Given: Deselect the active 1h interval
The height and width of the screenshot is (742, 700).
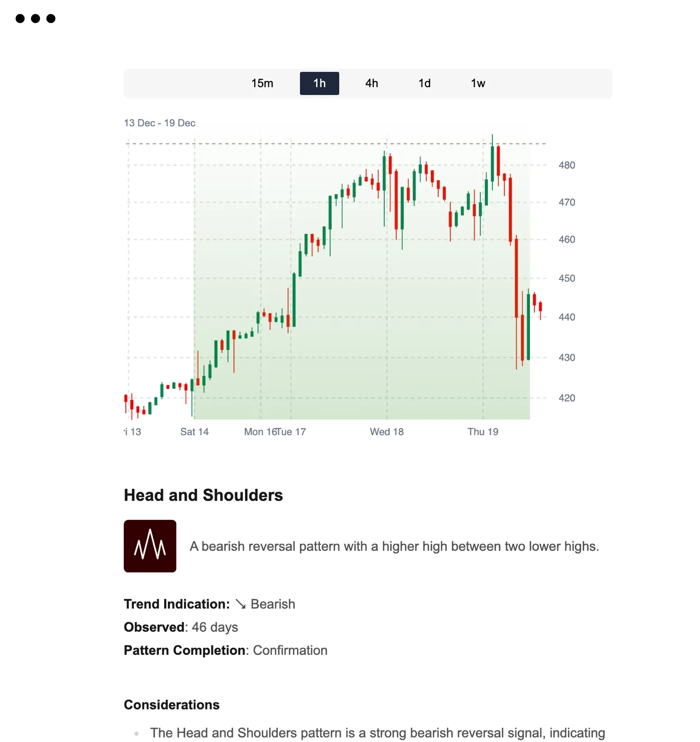Looking at the screenshot, I should pos(319,83).
